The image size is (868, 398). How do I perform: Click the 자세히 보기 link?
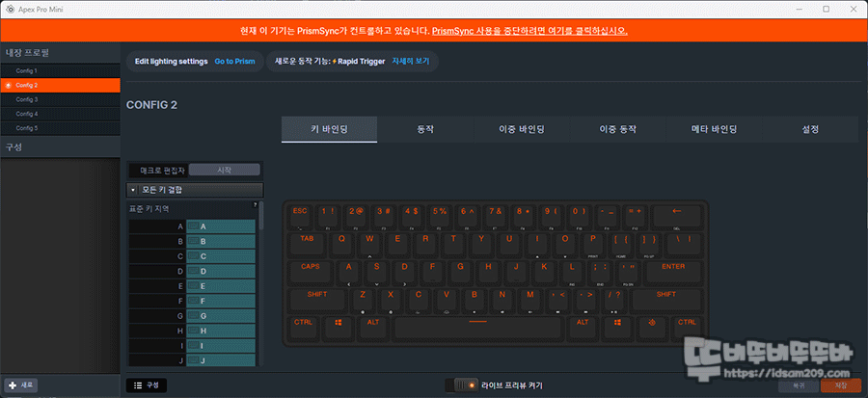pyautogui.click(x=411, y=62)
